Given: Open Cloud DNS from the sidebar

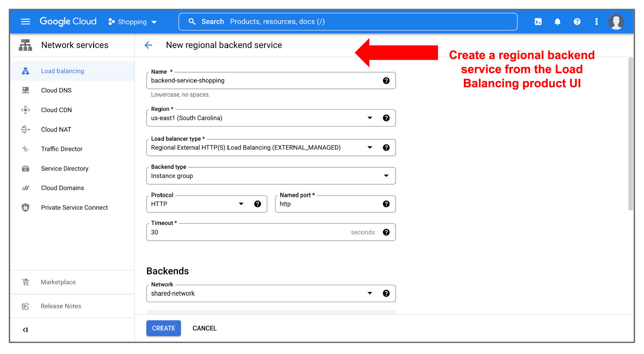Looking at the screenshot, I should point(72,90).
